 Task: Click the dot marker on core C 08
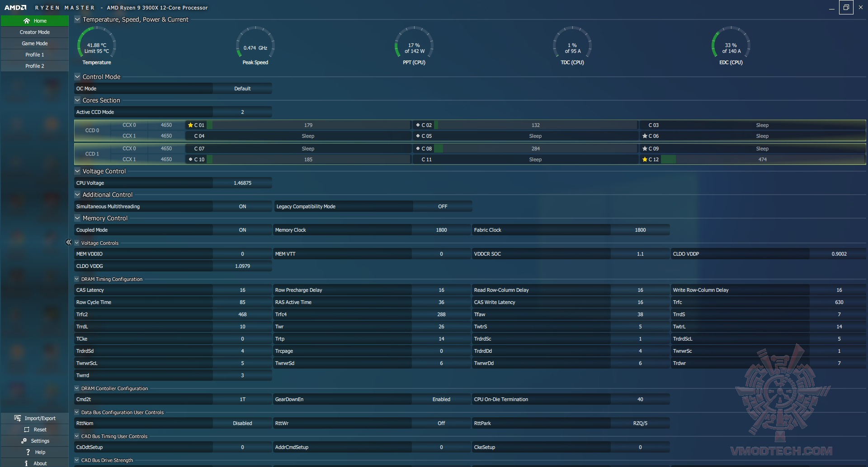tap(418, 149)
